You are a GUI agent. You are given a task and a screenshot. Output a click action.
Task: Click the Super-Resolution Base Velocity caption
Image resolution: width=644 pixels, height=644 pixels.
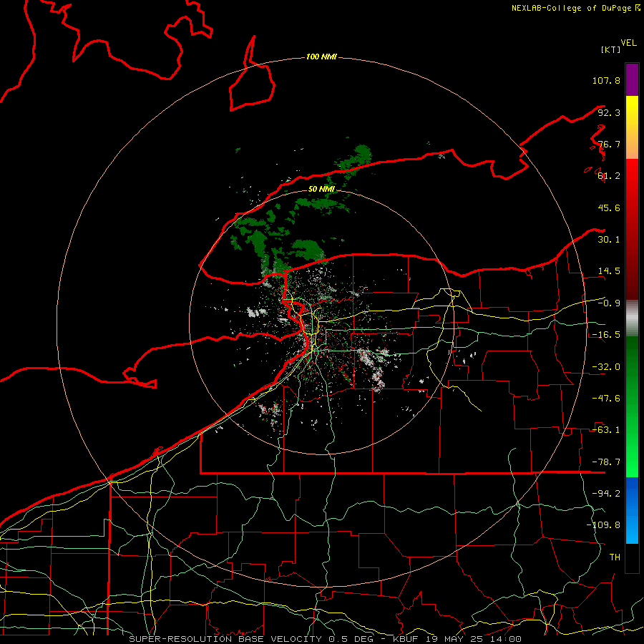(326, 639)
